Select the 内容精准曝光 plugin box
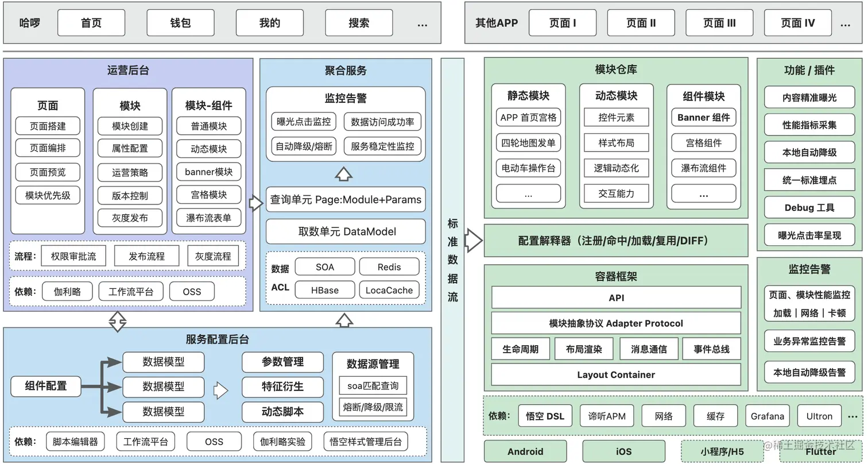The image size is (868, 464). [809, 98]
